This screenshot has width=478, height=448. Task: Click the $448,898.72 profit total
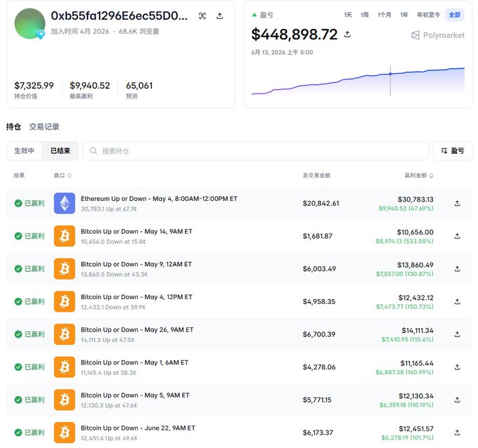coord(295,34)
